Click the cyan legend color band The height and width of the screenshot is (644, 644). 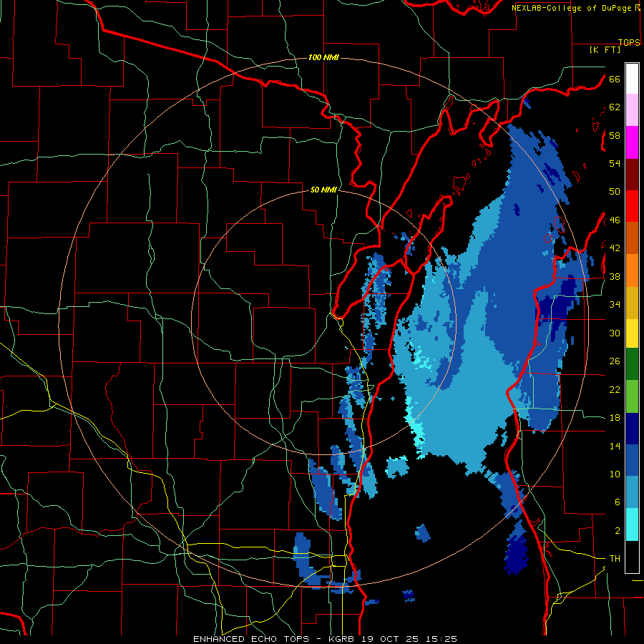(x=632, y=525)
